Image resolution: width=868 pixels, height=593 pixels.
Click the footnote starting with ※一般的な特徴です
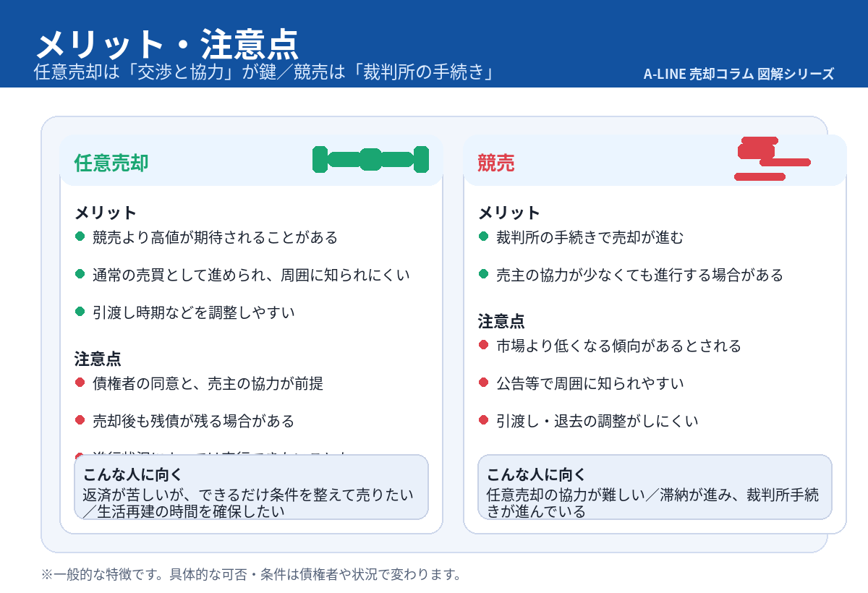(251, 575)
